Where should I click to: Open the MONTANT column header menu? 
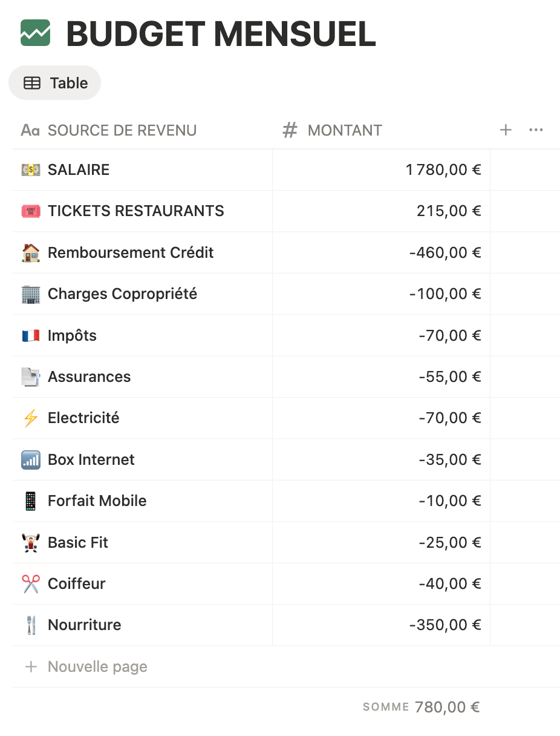345,130
